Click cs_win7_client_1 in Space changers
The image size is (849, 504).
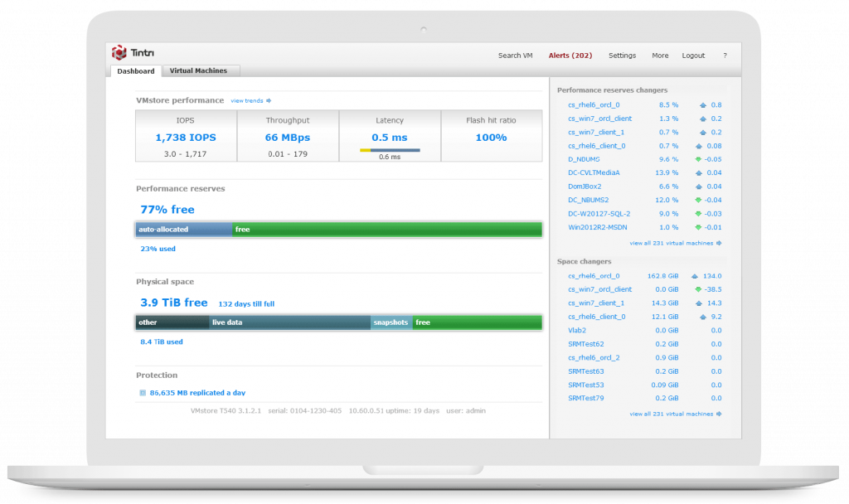pos(596,303)
